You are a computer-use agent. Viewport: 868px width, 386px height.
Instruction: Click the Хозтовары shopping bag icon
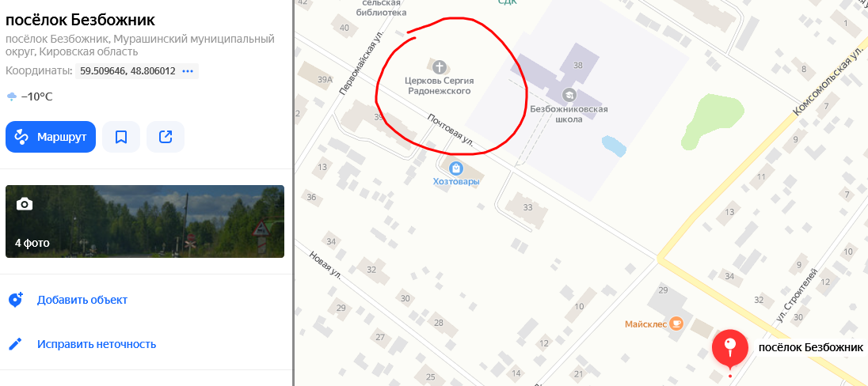tap(456, 168)
